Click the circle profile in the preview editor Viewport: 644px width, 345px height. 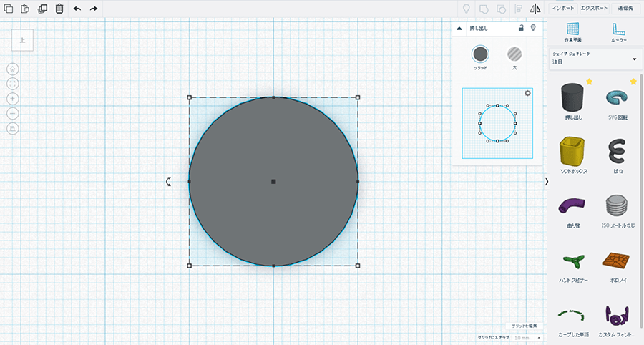click(497, 123)
